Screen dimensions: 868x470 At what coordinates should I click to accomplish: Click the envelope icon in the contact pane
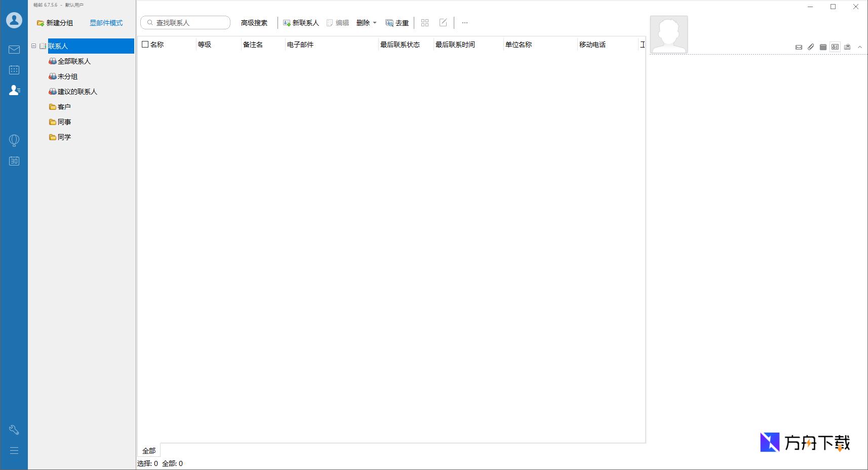point(799,47)
